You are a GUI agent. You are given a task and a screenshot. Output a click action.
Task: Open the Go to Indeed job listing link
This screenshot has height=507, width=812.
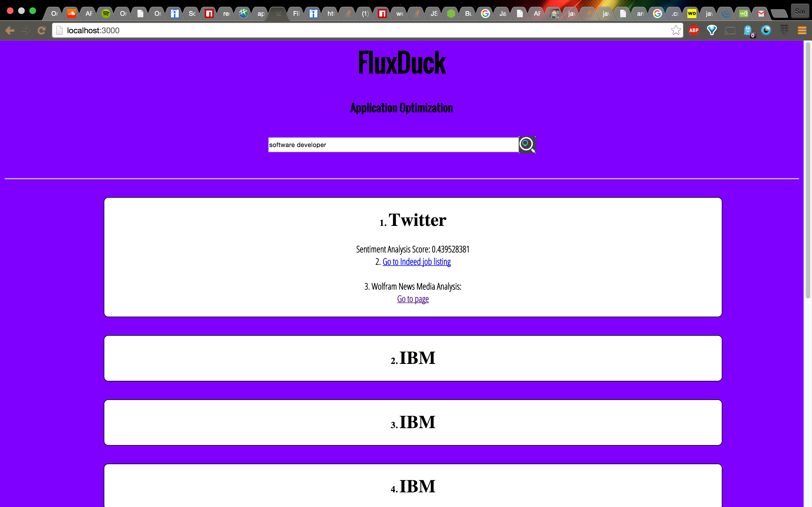click(416, 262)
